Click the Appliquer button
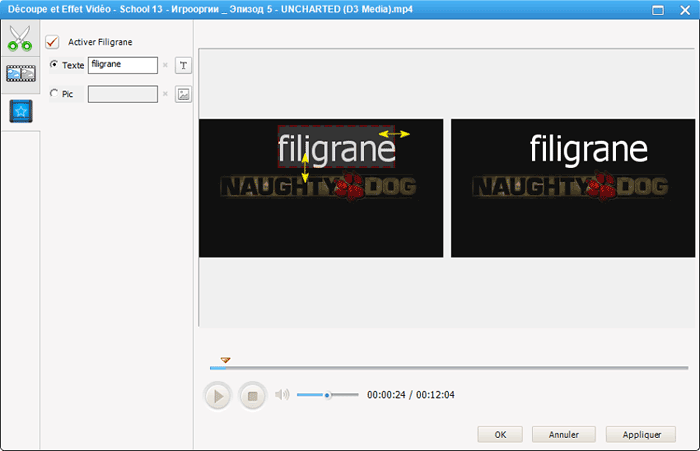This screenshot has height=451, width=700. click(x=641, y=434)
